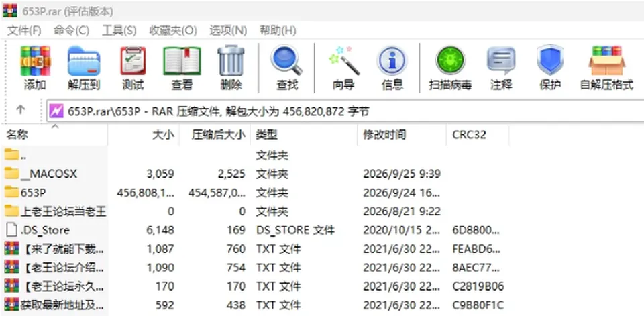Click the 2,525 compressed size value
Screen dimensions: 644x316
click(x=231, y=174)
